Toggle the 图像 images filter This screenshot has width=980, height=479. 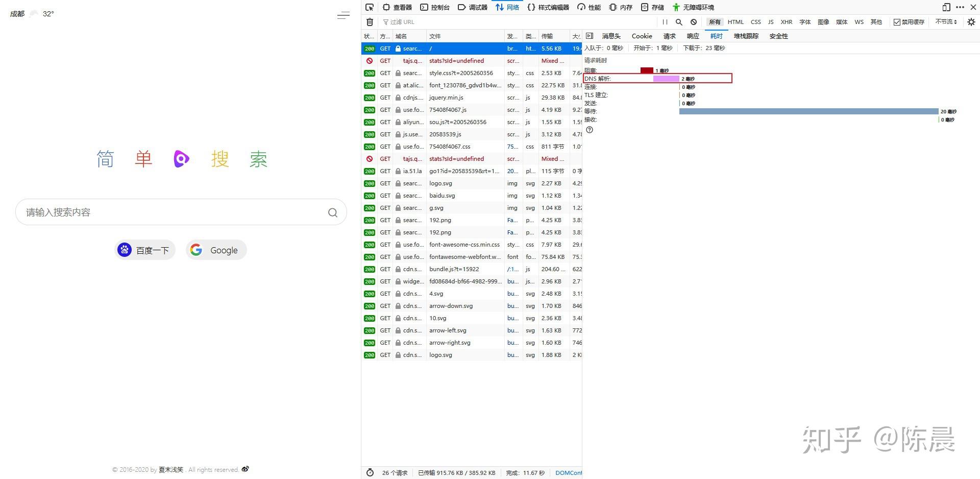[x=823, y=22]
